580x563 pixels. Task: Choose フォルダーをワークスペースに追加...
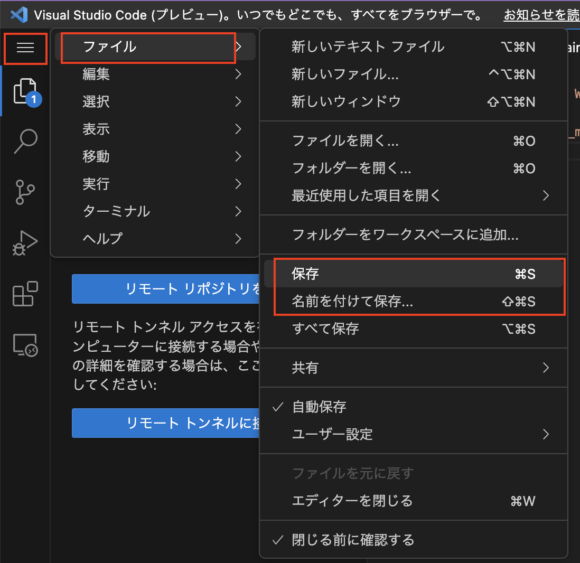coord(414,235)
